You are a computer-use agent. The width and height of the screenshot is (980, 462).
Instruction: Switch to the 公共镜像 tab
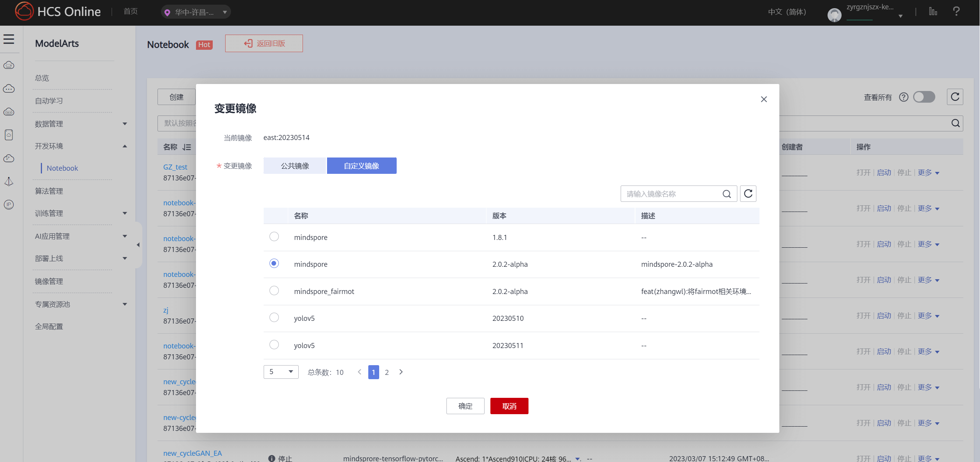point(295,166)
